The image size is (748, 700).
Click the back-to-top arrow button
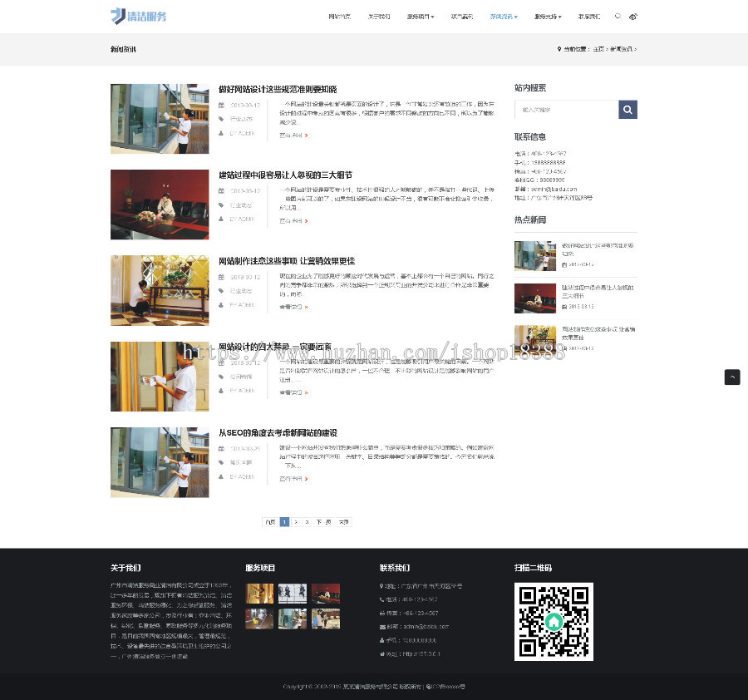pos(732,377)
